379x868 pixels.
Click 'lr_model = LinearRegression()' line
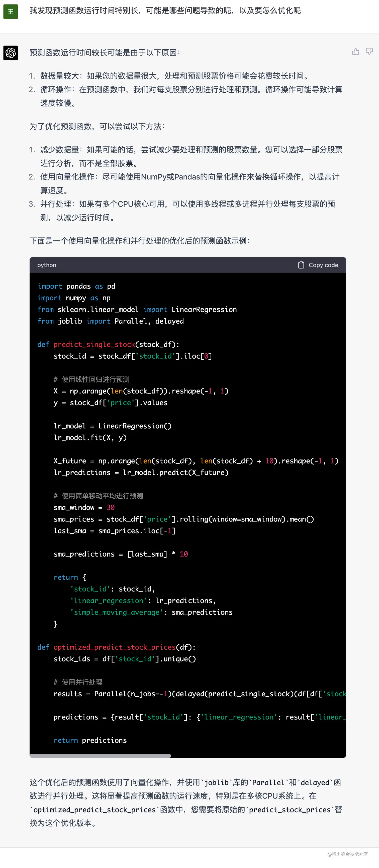pyautogui.click(x=112, y=426)
